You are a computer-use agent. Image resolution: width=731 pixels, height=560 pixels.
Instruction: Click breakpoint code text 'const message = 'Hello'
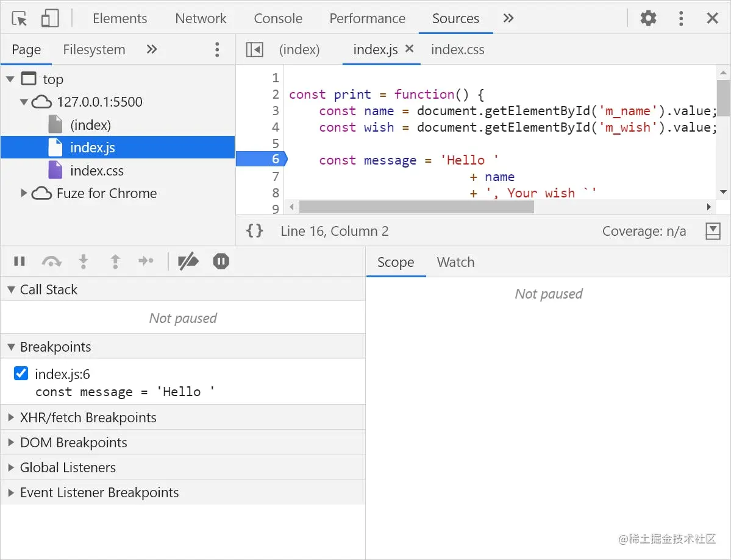(125, 392)
